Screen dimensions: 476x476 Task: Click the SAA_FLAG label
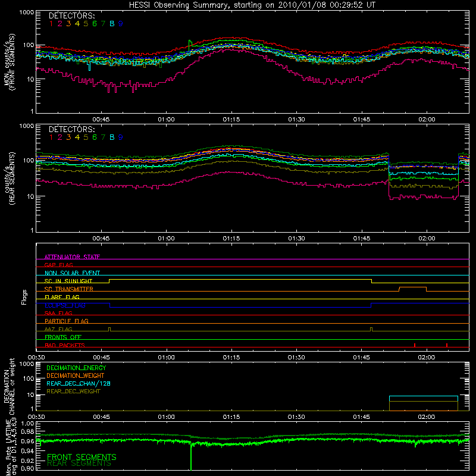click(58, 313)
